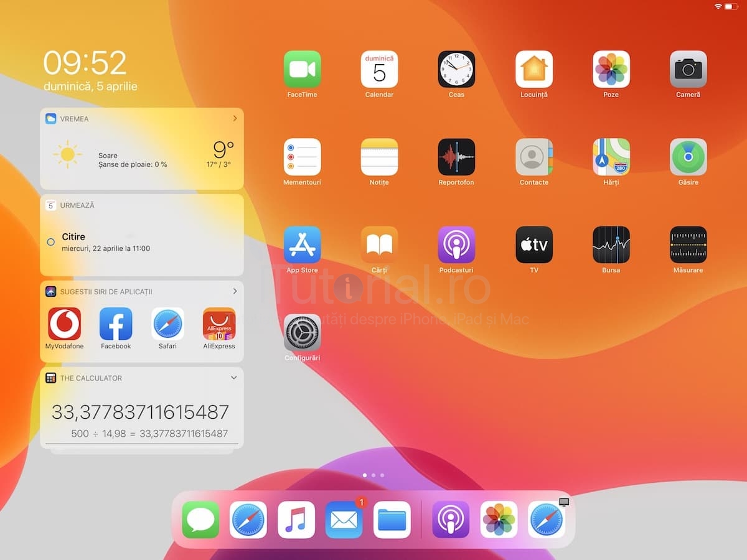This screenshot has height=560, width=747.
Task: Open the first Safari icon in dock
Action: pos(248,520)
